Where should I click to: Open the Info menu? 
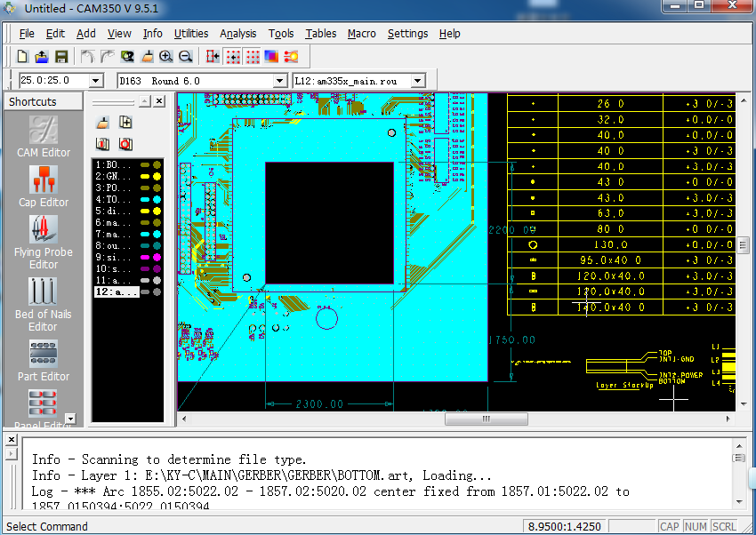point(152,34)
